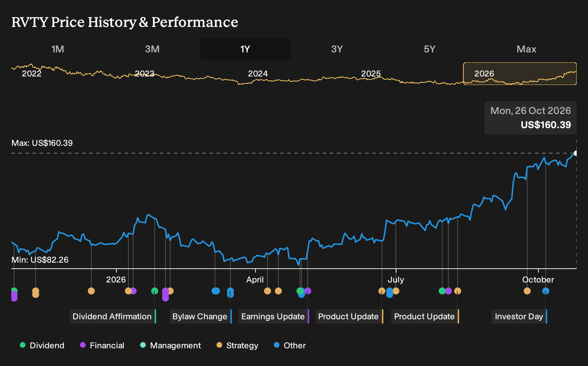Click the orange strategy dot directly under July
The height and width of the screenshot is (366, 588).
tap(396, 291)
